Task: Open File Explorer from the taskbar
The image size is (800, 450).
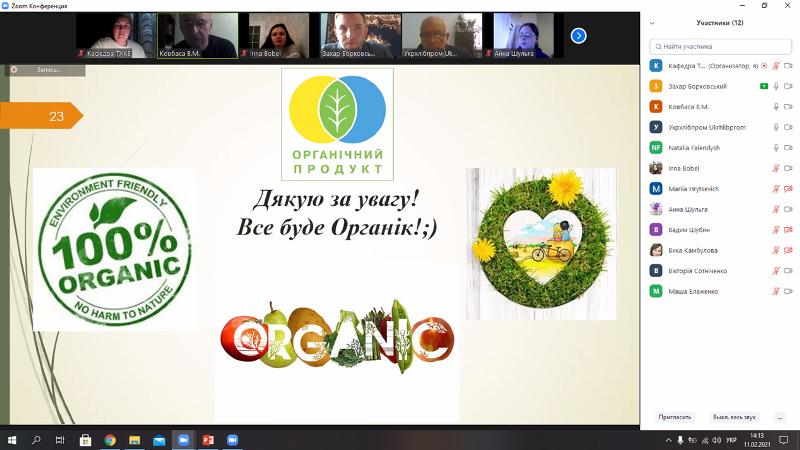Action: click(134, 440)
